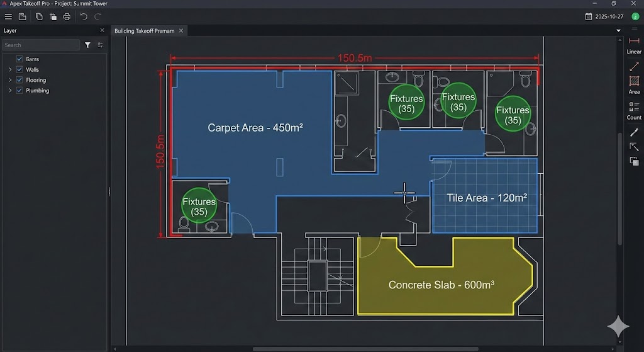Click the print icon in toolbar

[x=67, y=16]
